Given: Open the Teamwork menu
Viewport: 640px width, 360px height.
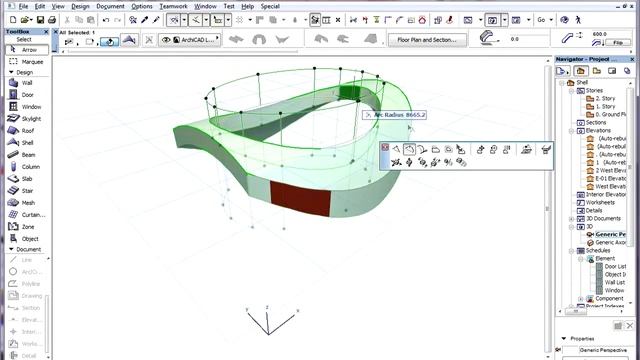Looking at the screenshot, I should (x=173, y=6).
